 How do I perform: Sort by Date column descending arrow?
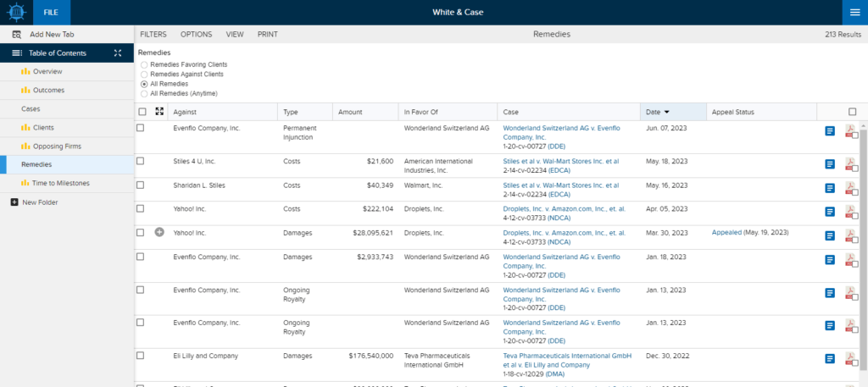pyautogui.click(x=666, y=112)
